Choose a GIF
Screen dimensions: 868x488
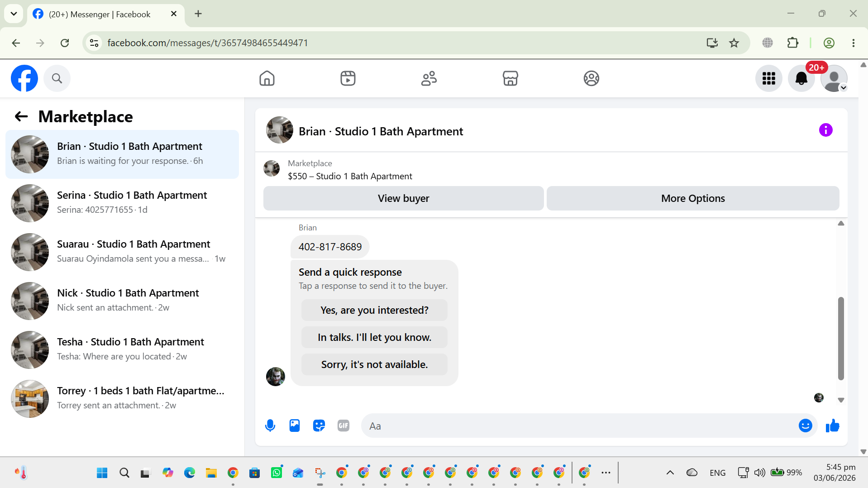tap(343, 426)
